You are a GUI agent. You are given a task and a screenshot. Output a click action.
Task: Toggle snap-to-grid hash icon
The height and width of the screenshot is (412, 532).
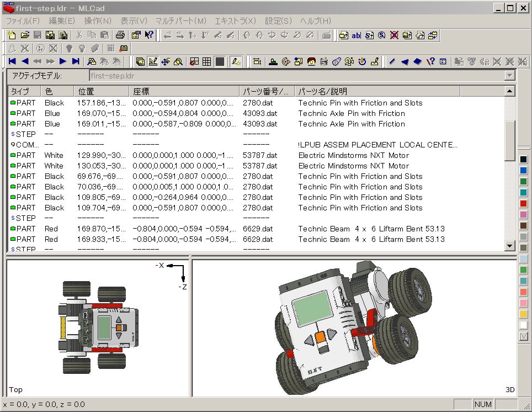click(111, 48)
